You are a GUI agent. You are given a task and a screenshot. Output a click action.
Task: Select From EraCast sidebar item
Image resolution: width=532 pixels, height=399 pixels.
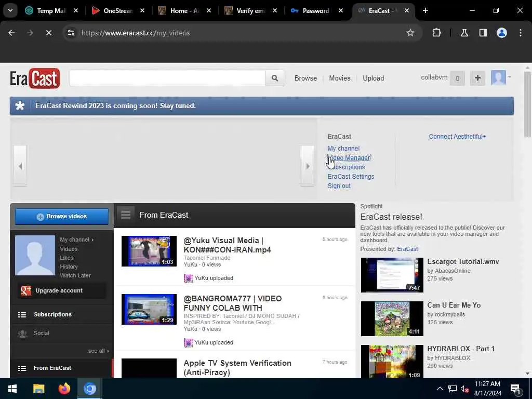pyautogui.click(x=62, y=368)
